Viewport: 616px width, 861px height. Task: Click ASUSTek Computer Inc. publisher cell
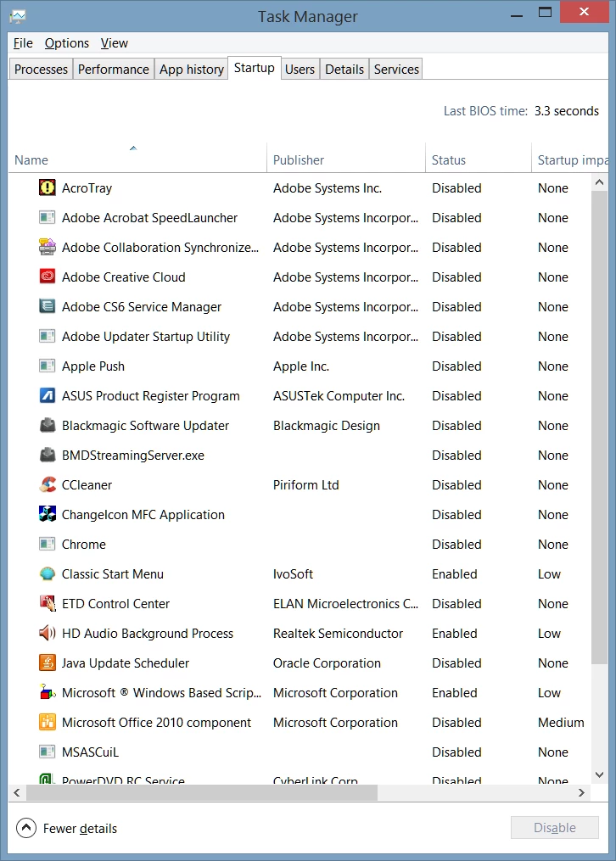click(339, 396)
